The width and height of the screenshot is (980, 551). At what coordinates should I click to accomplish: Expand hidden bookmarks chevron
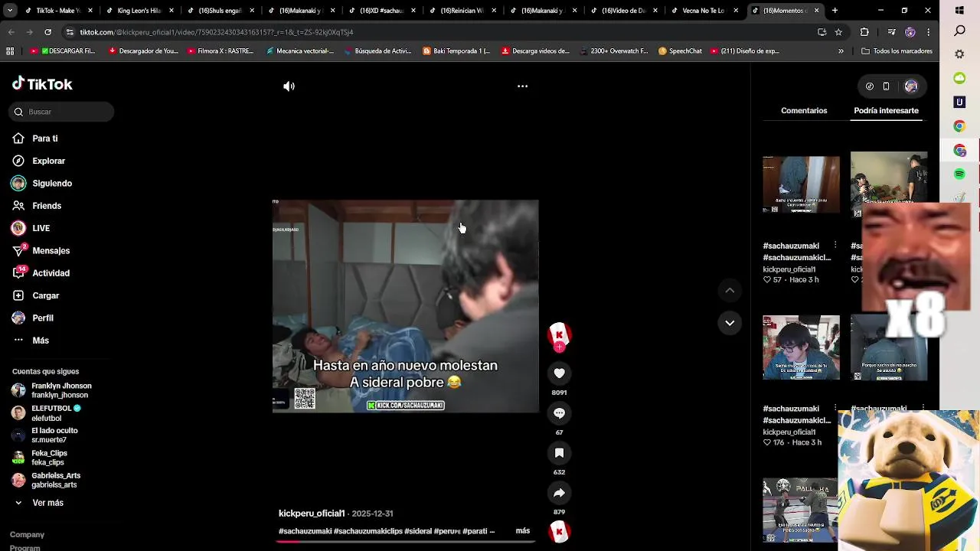[x=841, y=51]
